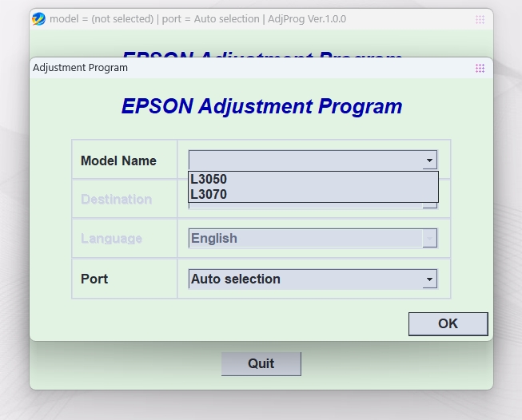522x420 pixels.
Task: Click the Language label
Action: pyautogui.click(x=112, y=239)
